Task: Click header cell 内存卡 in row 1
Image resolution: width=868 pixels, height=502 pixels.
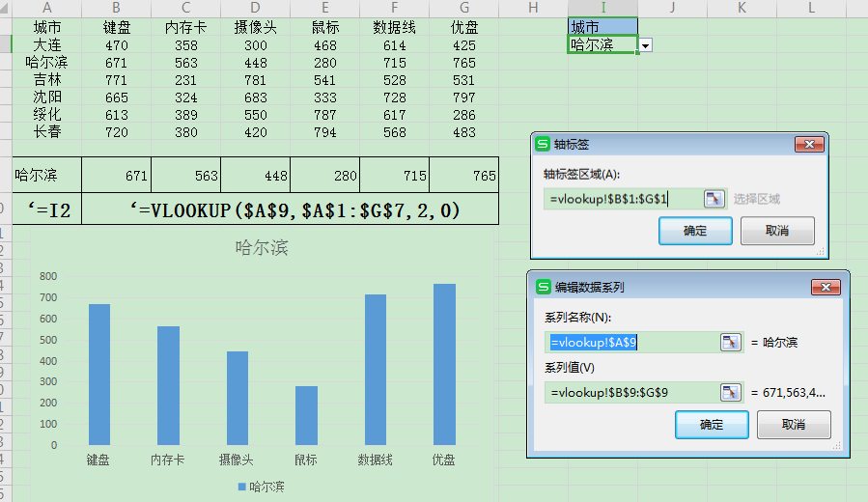Action: click(186, 27)
